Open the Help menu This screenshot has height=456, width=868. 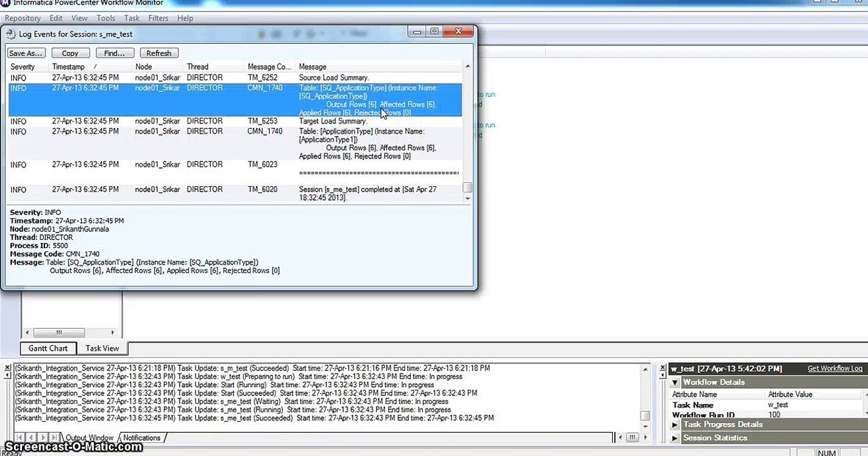[x=186, y=18]
